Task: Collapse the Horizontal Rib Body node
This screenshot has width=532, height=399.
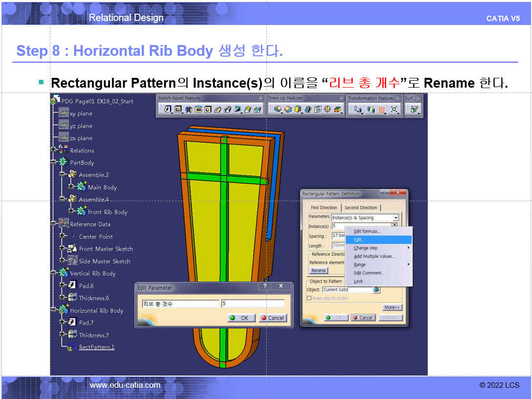Action: coord(53,310)
